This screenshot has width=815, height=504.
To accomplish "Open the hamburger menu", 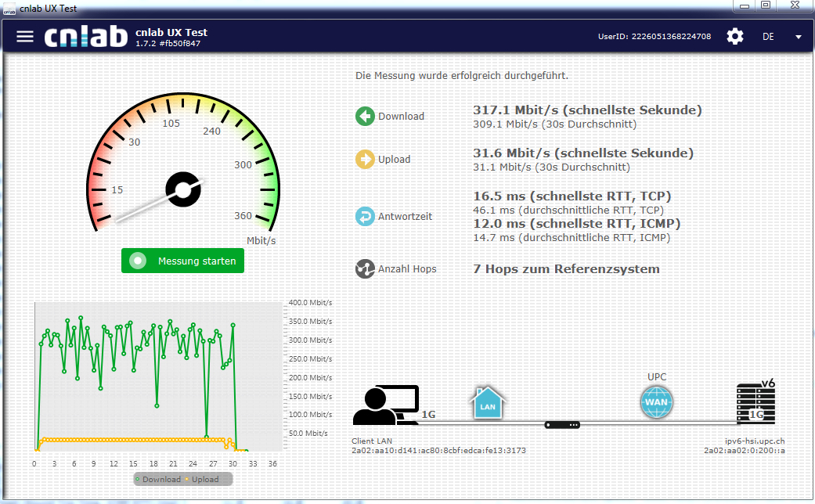I will pyautogui.click(x=25, y=37).
